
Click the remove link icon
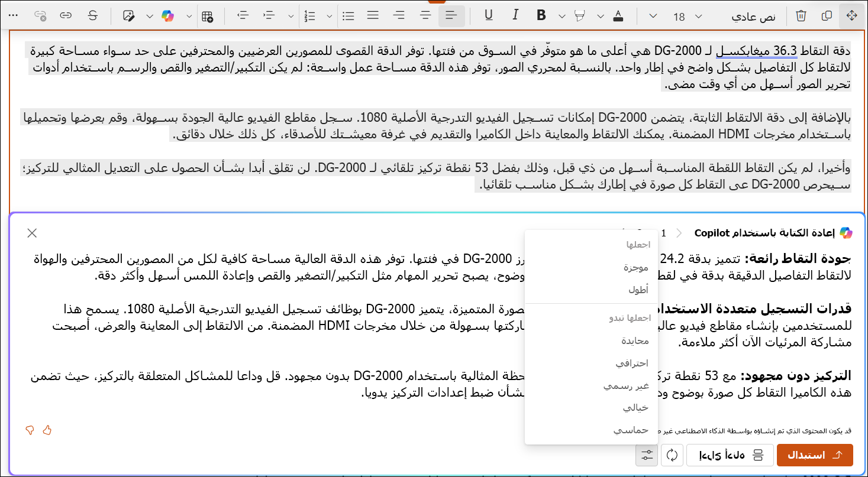pos(40,16)
